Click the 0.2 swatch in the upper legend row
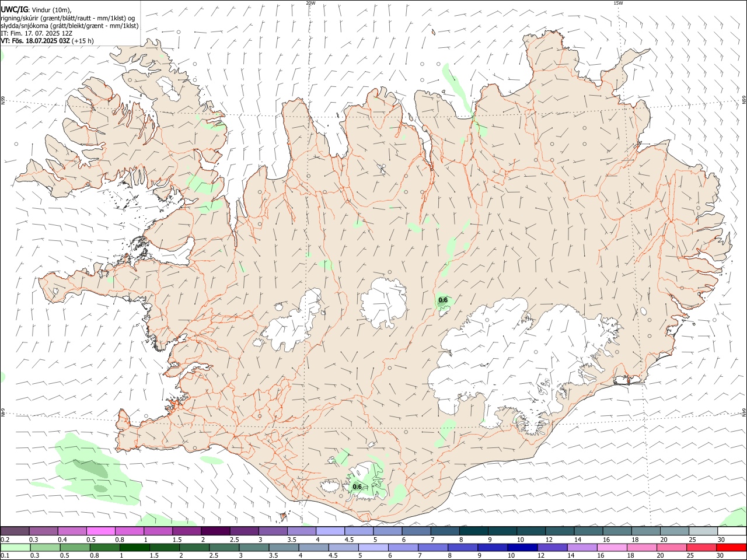The height and width of the screenshot is (560, 747). point(15,531)
